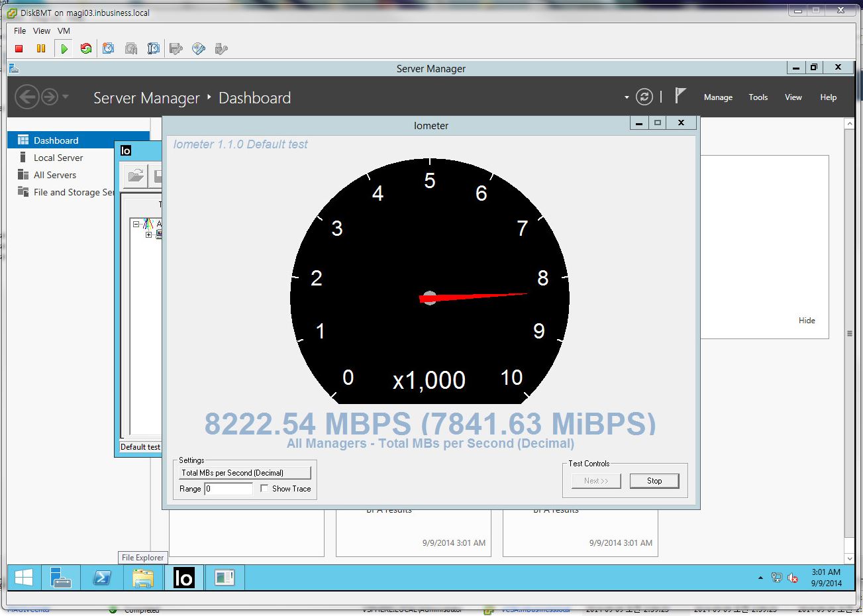Open the Windows Start button
This screenshot has width=863, height=616.
(24, 578)
